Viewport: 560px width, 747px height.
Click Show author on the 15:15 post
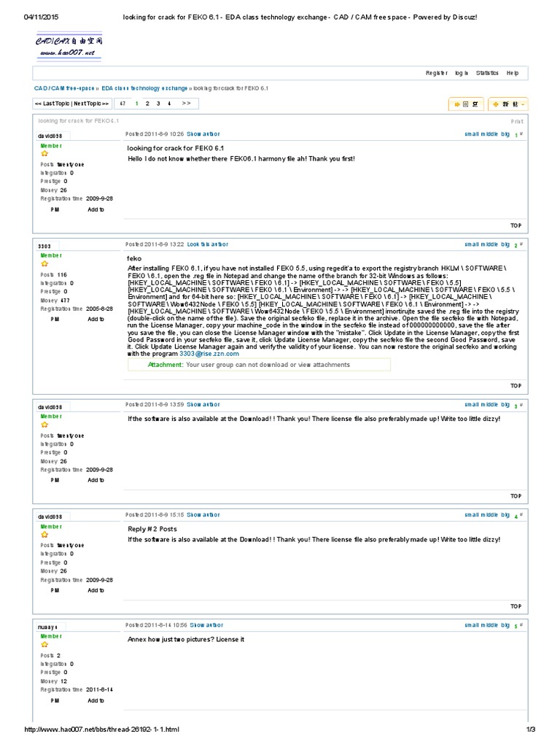[203, 515]
